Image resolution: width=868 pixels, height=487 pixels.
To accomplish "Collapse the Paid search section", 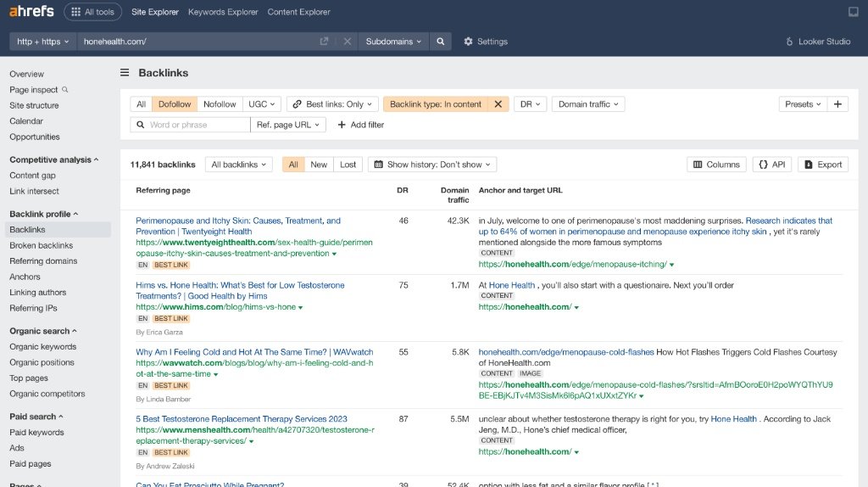I will click(x=36, y=417).
